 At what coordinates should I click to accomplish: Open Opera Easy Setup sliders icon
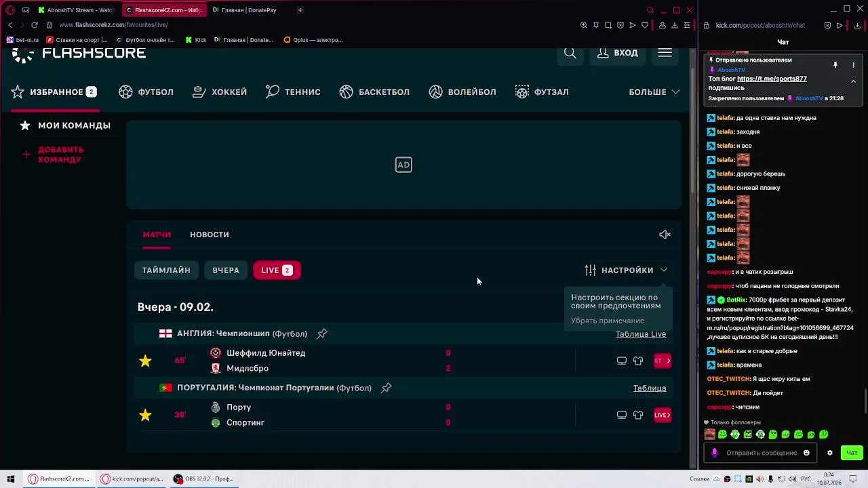pos(687,25)
